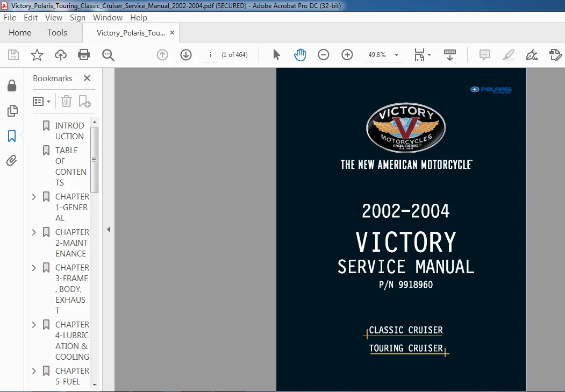Open the View menu

pyautogui.click(x=54, y=17)
